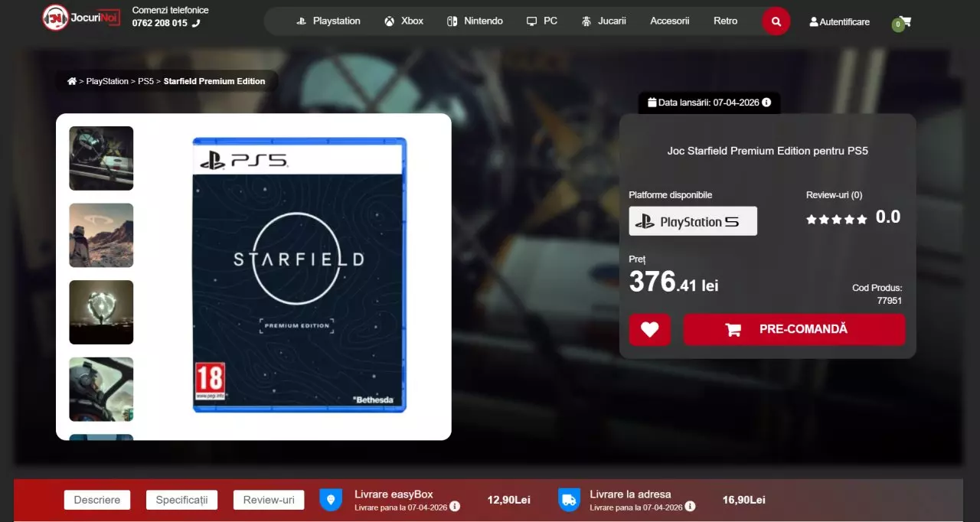Select the astronaut helmet close-up thumbnail
Viewport: 980px width, 522px height.
click(101, 390)
